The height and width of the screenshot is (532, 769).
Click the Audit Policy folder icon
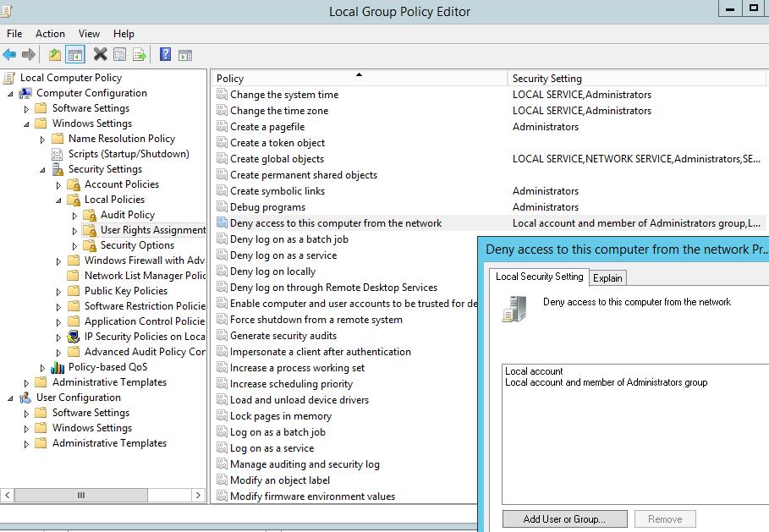(90, 215)
